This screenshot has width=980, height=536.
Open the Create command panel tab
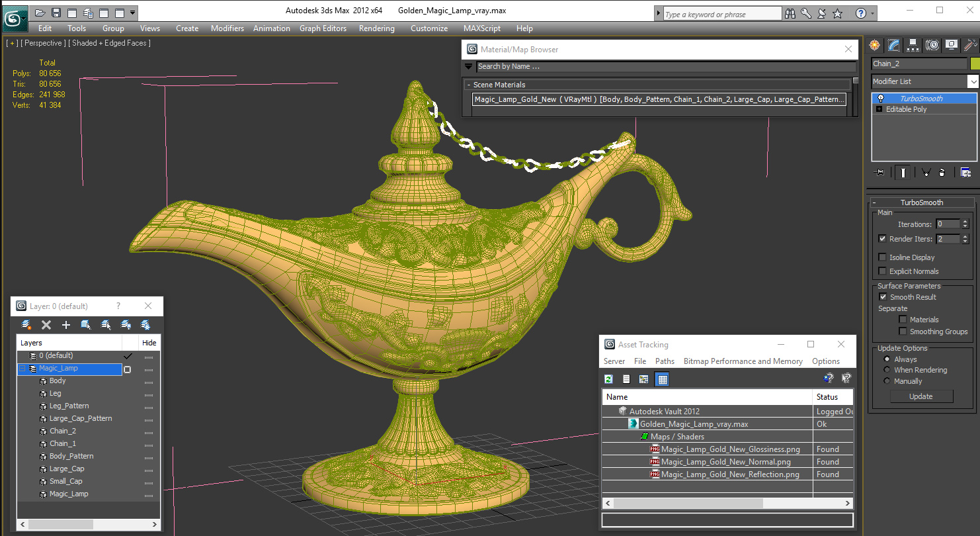click(x=875, y=45)
